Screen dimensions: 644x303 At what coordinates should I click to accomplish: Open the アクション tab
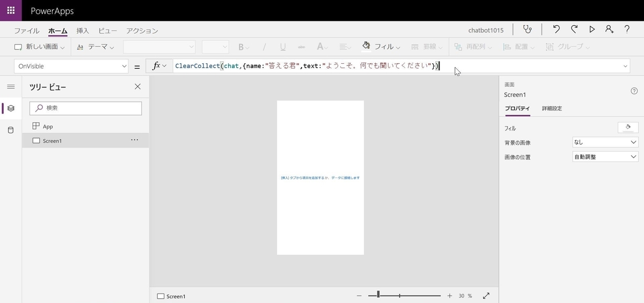coord(142,31)
